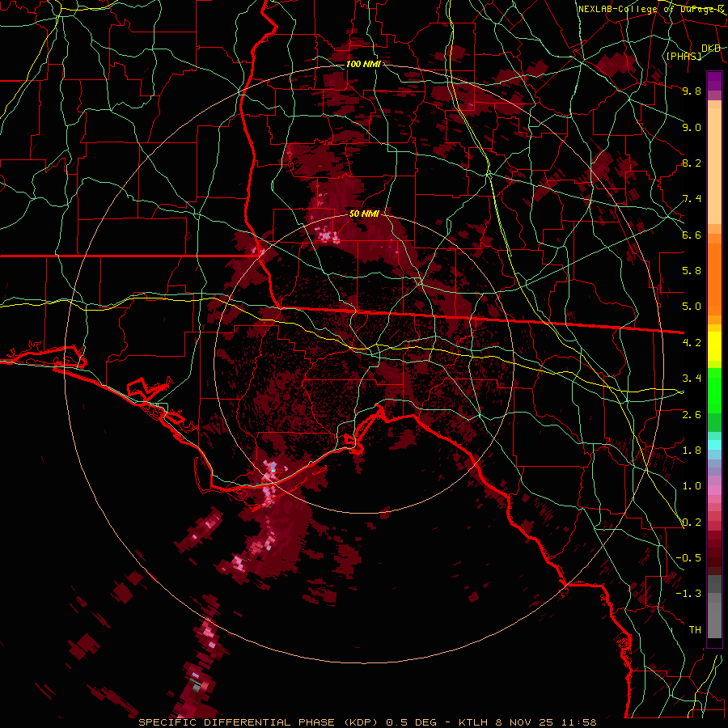Click the bright yellow color bar segment
The image size is (728, 728).
click(714, 346)
